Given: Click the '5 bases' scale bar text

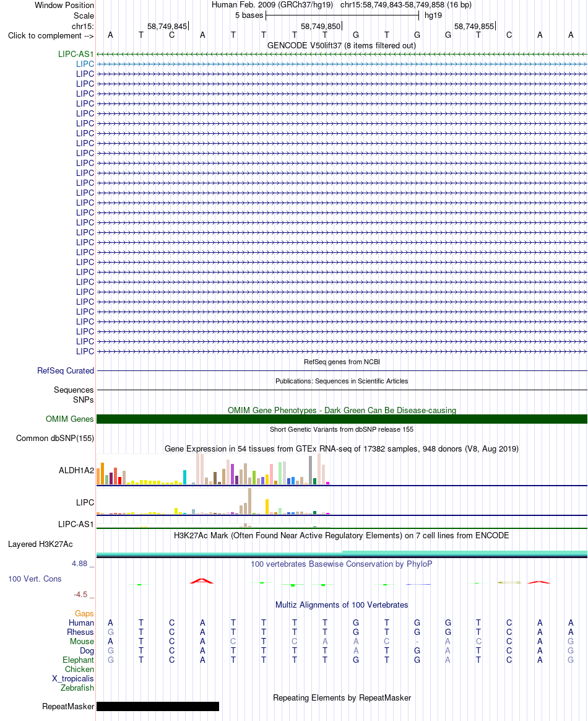Looking at the screenshot, I should tap(249, 15).
